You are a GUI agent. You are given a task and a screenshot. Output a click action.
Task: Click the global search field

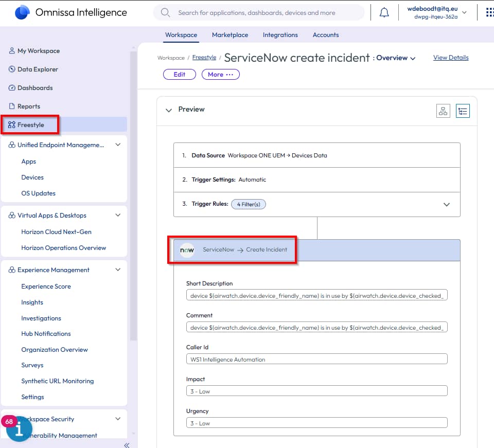point(259,12)
